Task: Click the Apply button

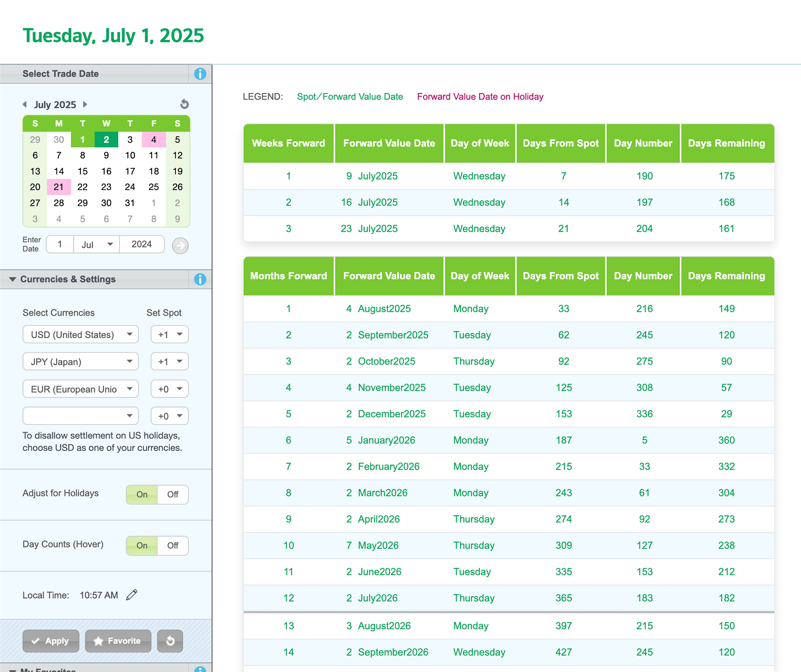Action: click(x=51, y=641)
